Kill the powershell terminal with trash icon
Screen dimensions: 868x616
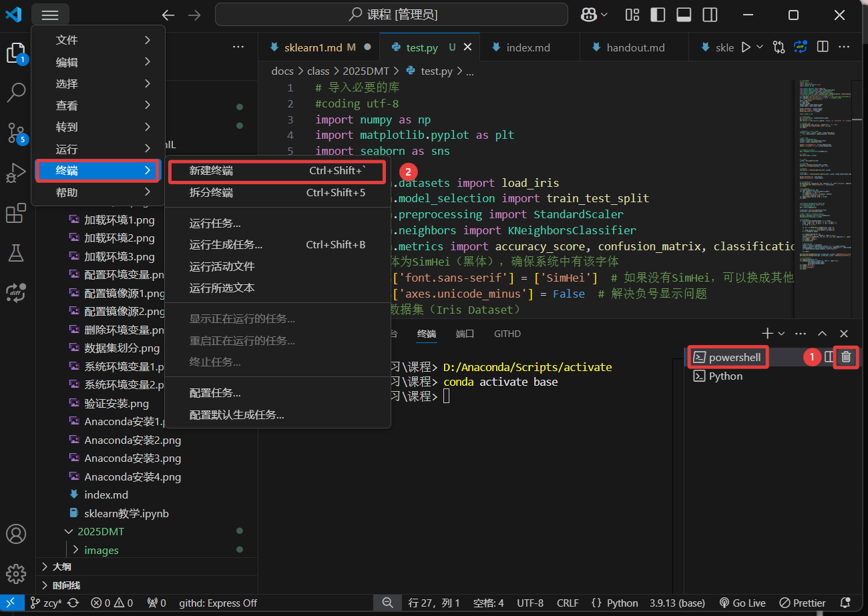(846, 357)
